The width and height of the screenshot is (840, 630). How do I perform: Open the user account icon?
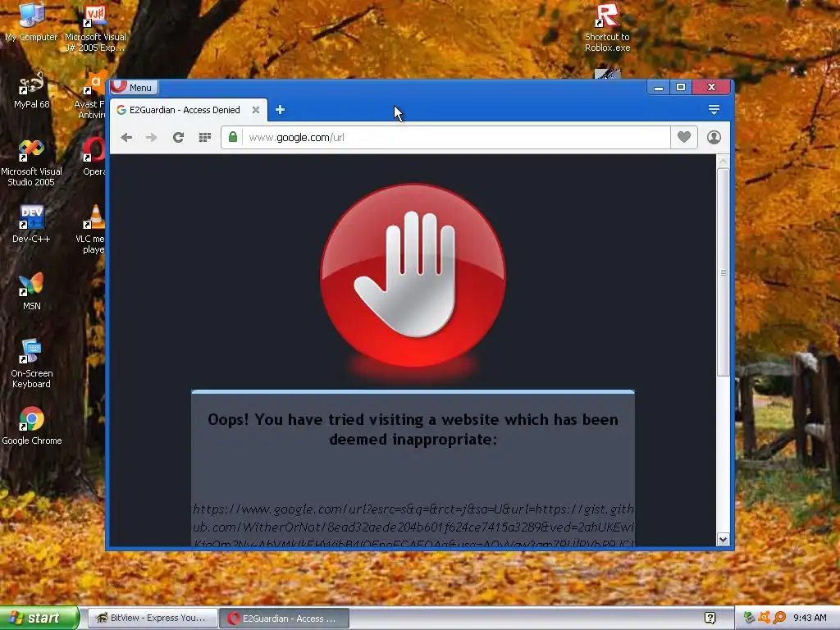pos(714,137)
